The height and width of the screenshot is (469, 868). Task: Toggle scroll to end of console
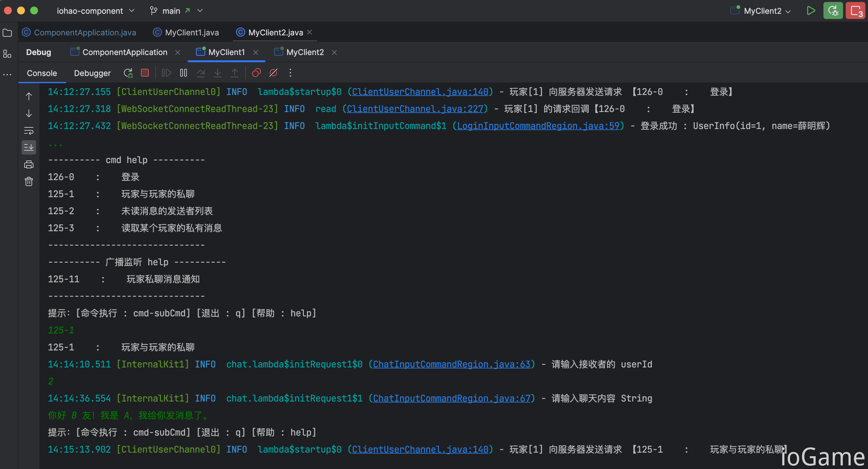(x=29, y=147)
